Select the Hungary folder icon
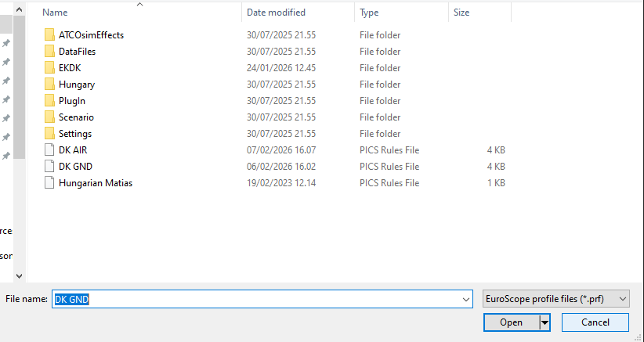Viewport: 644px width, 342px height. (x=49, y=85)
